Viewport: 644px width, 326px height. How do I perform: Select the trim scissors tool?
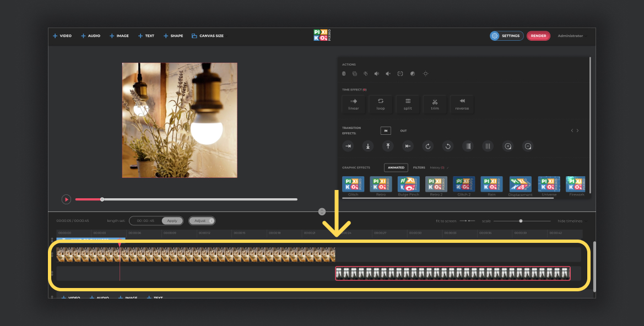point(435,104)
